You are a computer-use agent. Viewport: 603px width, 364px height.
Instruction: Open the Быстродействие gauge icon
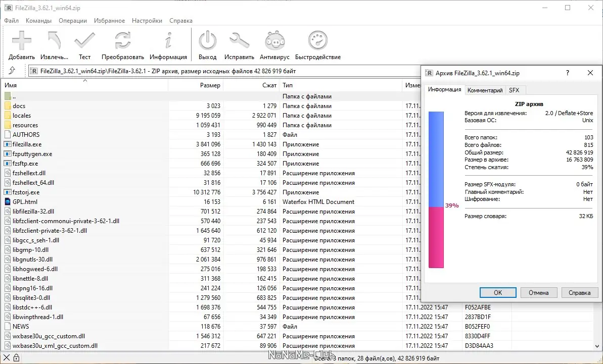(318, 41)
